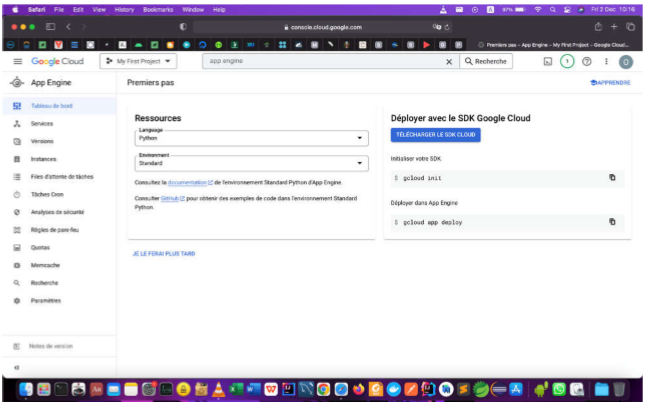Click the user account avatar

pos(626,62)
